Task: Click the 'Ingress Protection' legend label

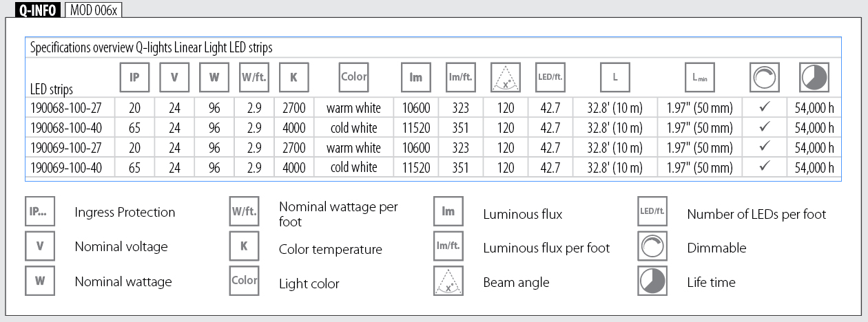Action: (125, 213)
